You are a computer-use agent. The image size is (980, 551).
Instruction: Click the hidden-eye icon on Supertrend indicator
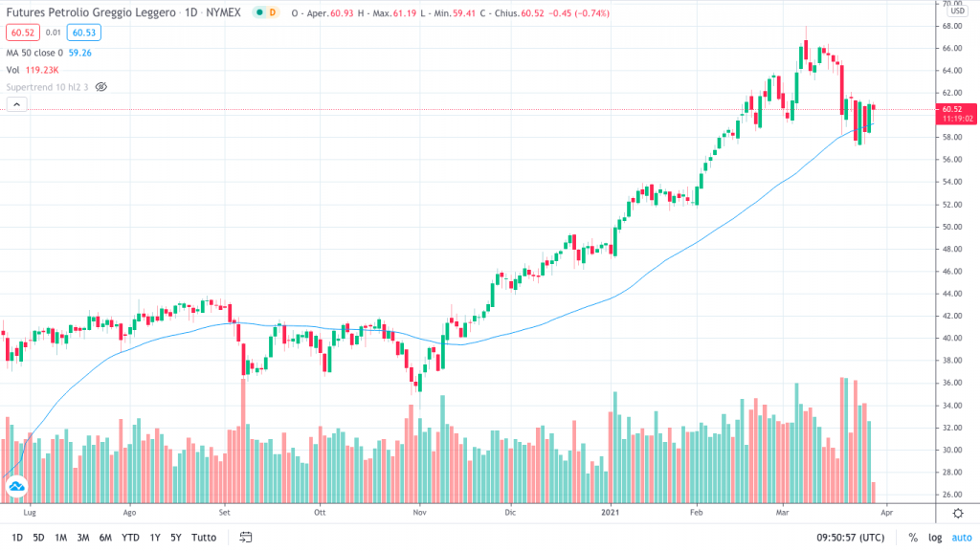click(100, 87)
